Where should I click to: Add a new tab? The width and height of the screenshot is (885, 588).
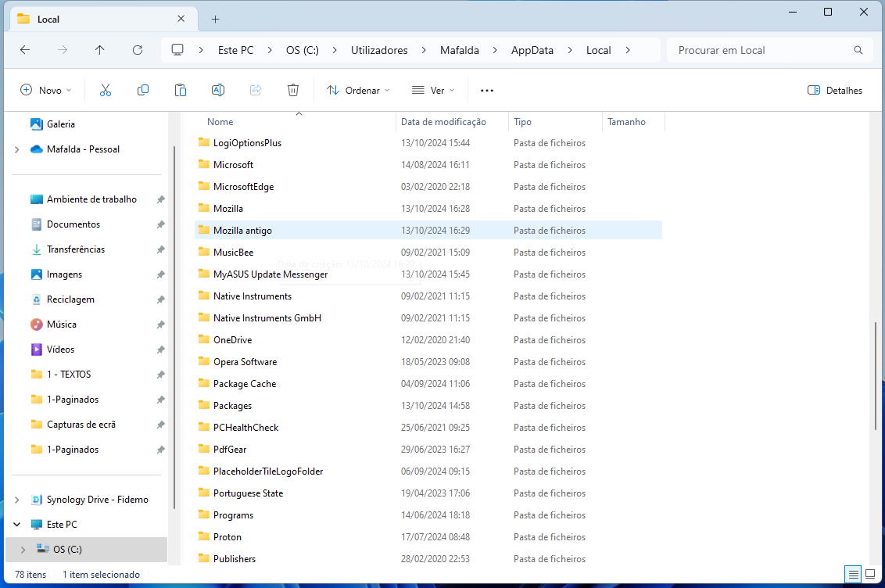pos(215,20)
